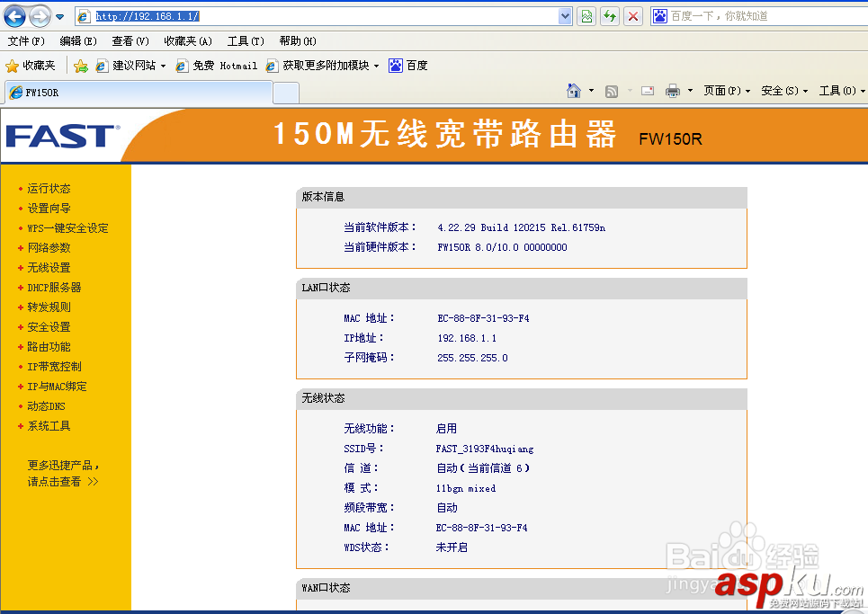Click the add to favorites bar icon
This screenshot has width=868, height=614.
81,66
